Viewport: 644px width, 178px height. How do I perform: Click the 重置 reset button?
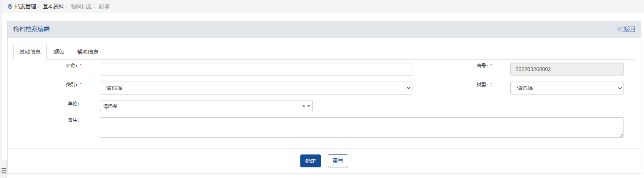coord(338,161)
